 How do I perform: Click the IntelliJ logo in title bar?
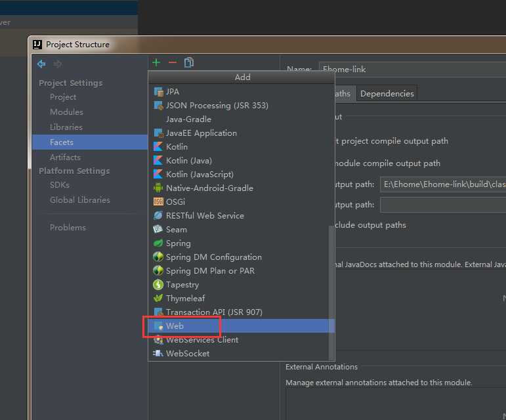coord(37,45)
